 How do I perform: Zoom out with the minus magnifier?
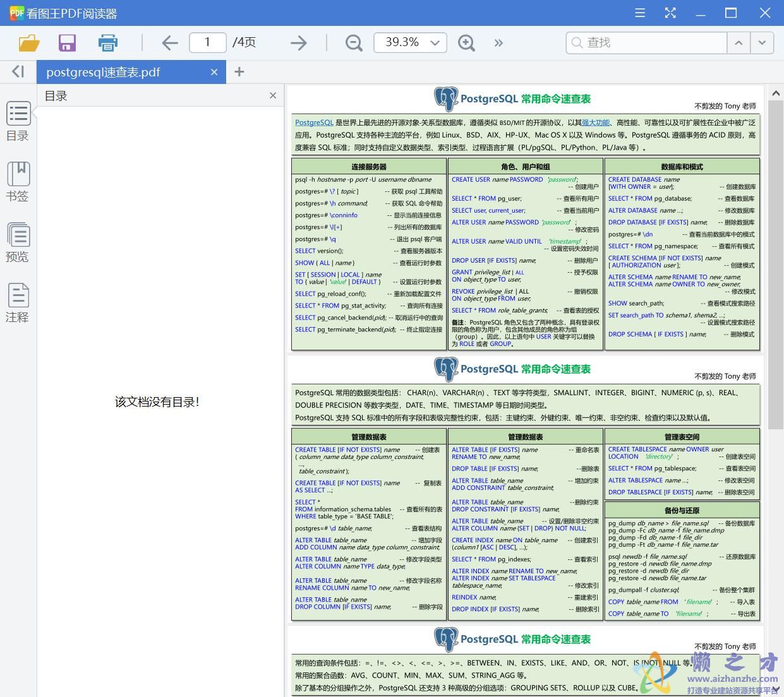[354, 43]
